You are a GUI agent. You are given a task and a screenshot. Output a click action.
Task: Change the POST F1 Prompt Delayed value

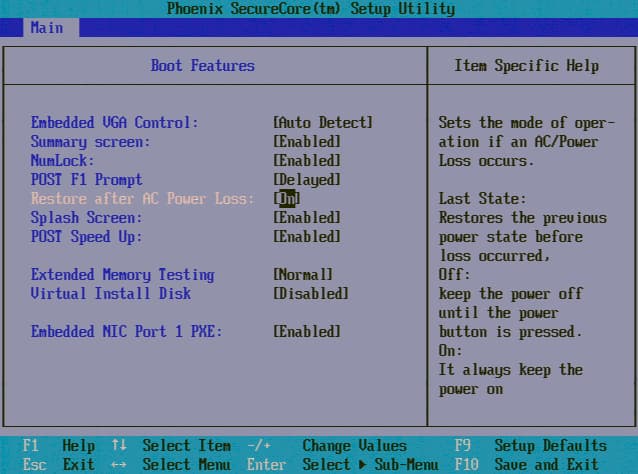pos(306,180)
